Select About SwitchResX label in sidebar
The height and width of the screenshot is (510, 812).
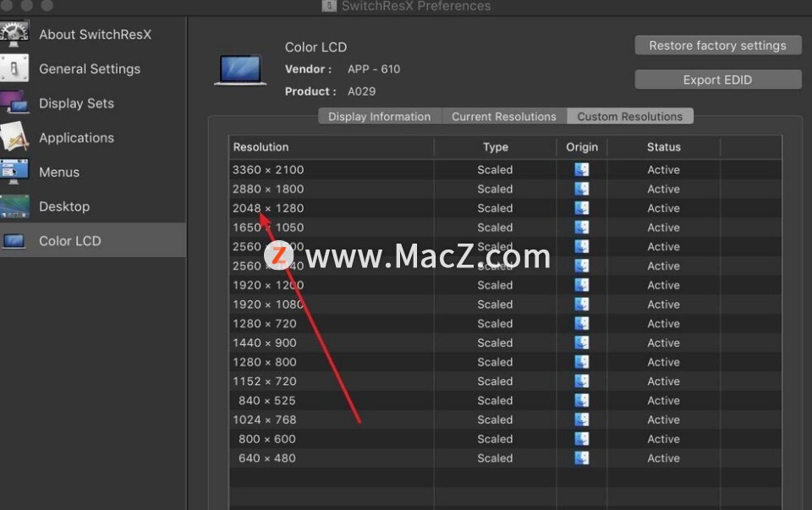pos(96,35)
